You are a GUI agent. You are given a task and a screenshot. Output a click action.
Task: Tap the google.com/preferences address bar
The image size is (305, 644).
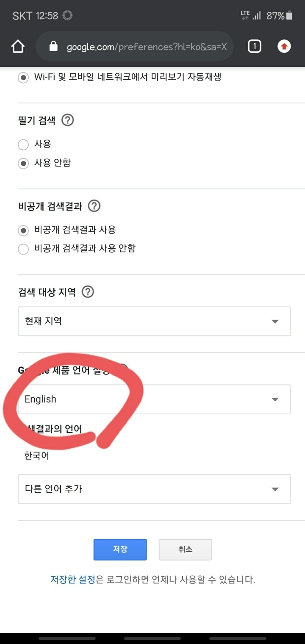coord(146,47)
